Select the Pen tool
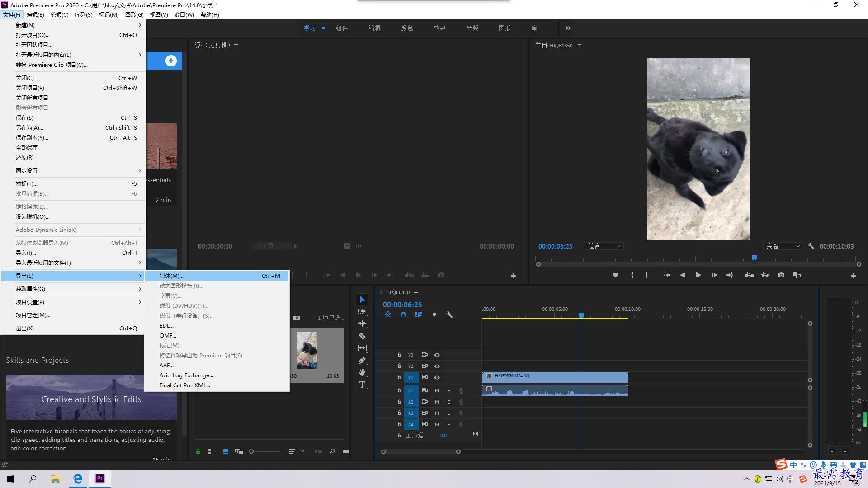This screenshot has width=868, height=488. coord(362,360)
